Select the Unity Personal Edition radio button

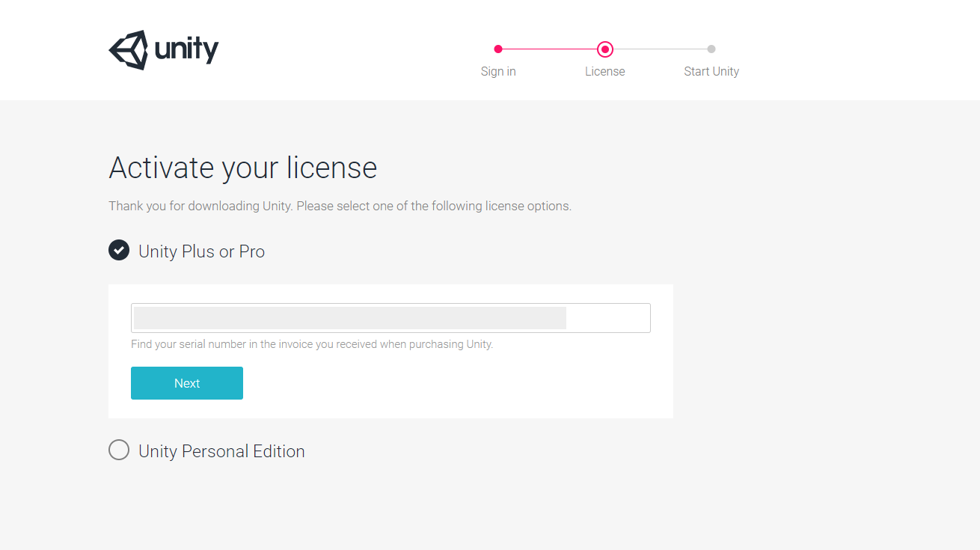(x=119, y=450)
